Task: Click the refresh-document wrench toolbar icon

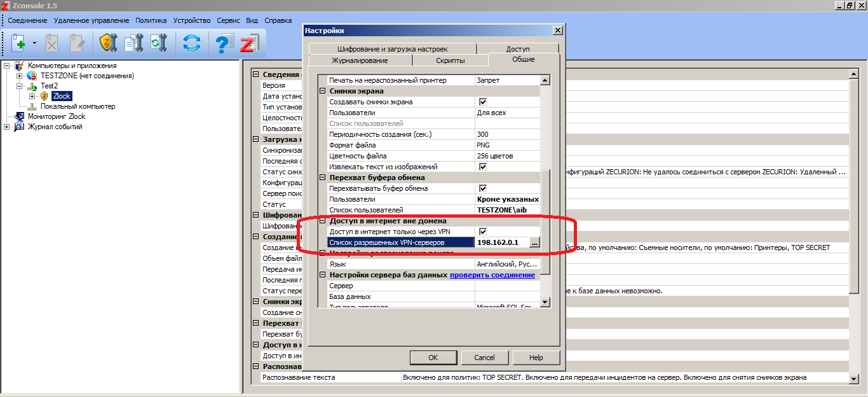Action: [x=158, y=43]
